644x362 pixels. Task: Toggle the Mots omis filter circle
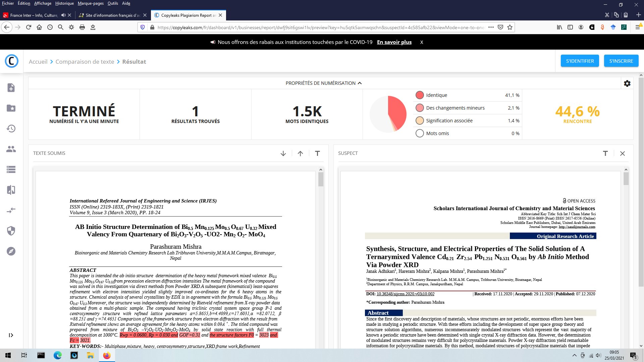[420, 133]
